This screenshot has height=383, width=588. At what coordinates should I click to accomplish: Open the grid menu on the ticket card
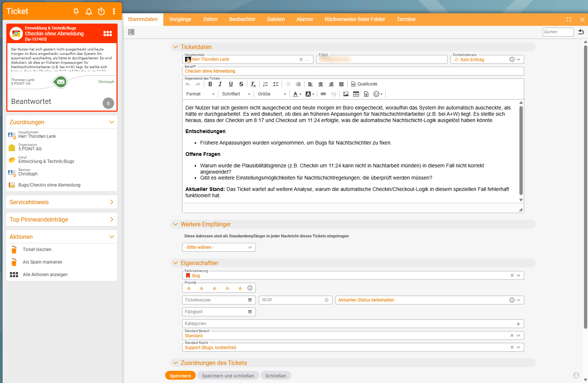click(x=108, y=34)
